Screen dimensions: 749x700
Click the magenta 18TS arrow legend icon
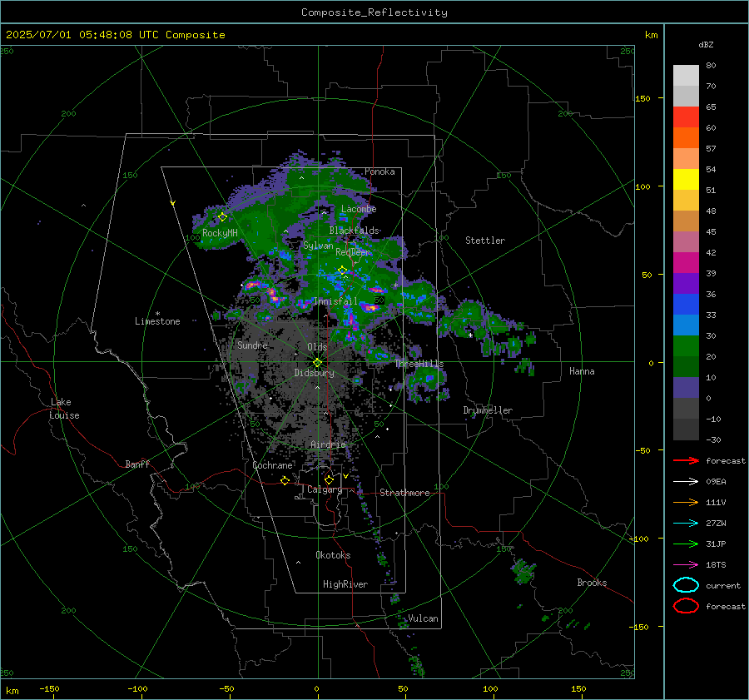[686, 565]
